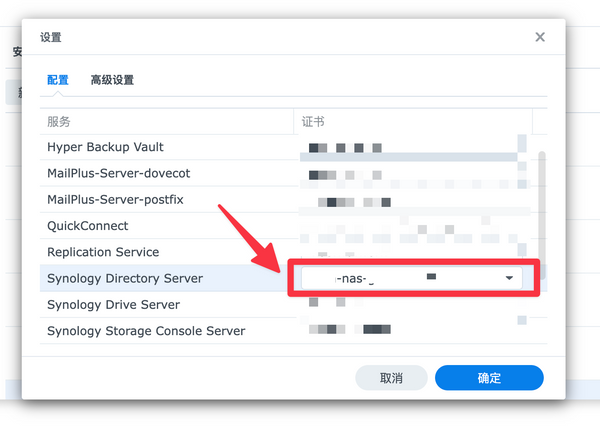Open the 高级设置 tab

click(112, 80)
